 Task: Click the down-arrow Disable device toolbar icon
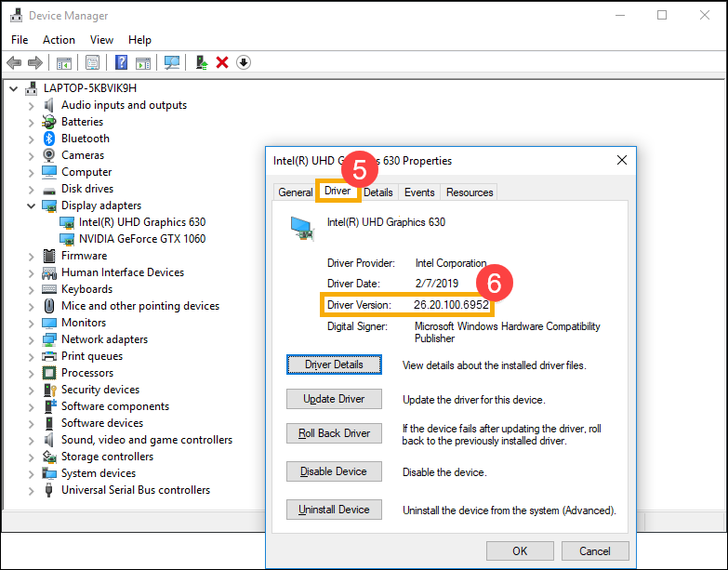click(244, 62)
